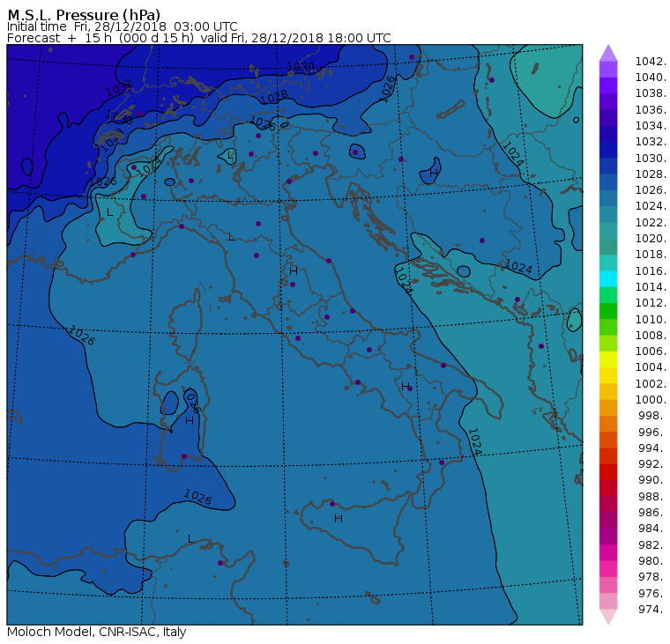Click the legend value "1000."
Image resolution: width=670 pixels, height=644 pixels.
coord(651,400)
